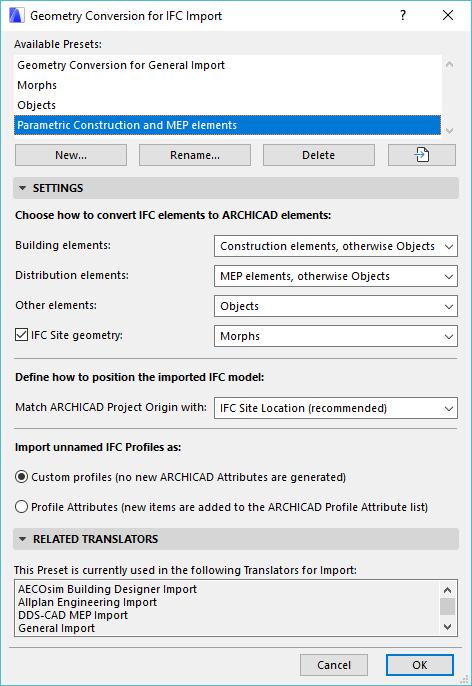
Task: Click the import preset icon button
Action: pyautogui.click(x=421, y=155)
